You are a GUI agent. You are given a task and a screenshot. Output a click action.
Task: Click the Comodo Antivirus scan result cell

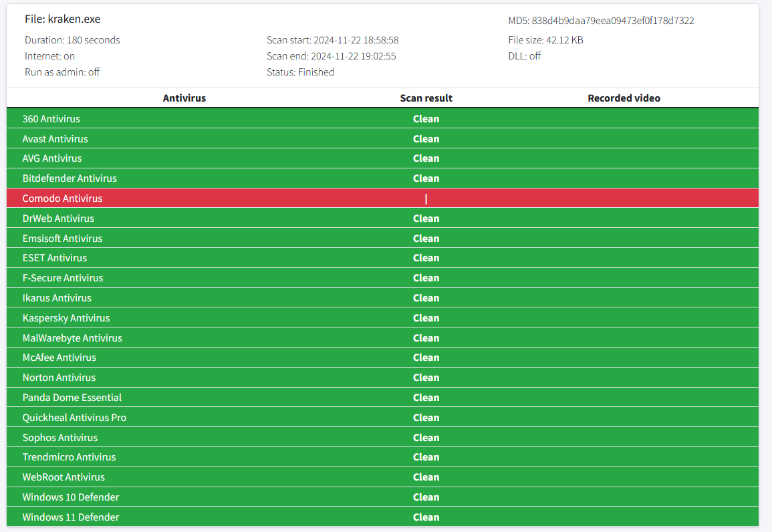[426, 198]
